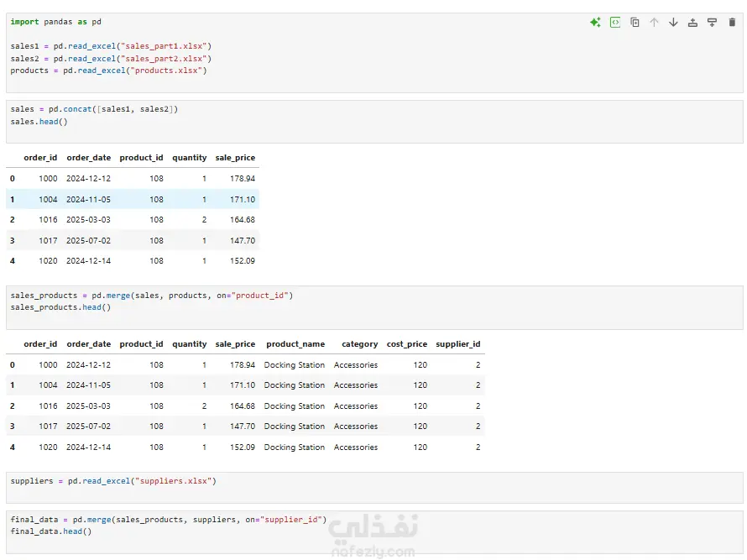Click the green code brackets cell icon
The image size is (747, 560).
point(615,23)
